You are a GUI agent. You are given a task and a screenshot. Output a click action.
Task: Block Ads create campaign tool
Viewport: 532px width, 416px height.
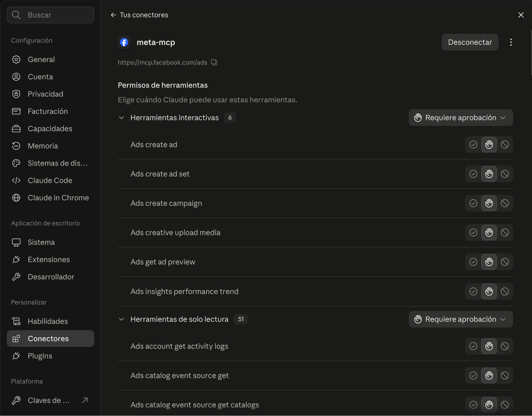point(505,203)
